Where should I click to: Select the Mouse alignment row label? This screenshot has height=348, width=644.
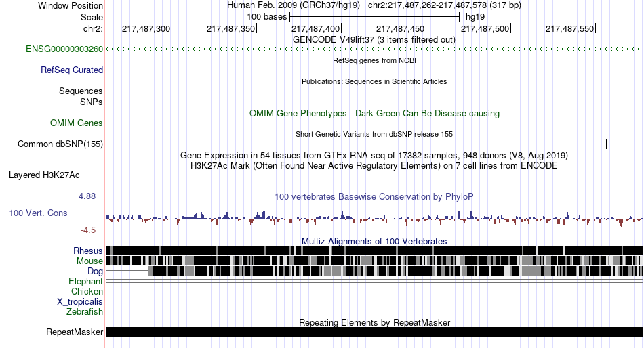coord(89,261)
